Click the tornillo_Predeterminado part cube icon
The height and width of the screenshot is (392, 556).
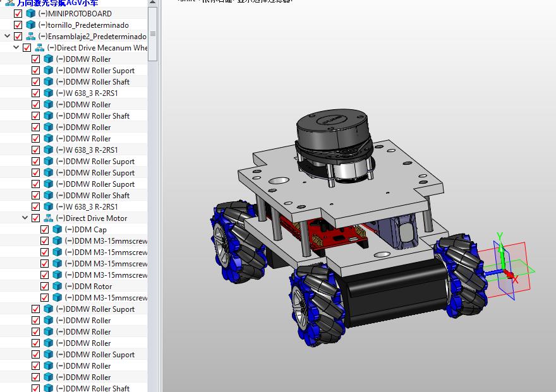tap(31, 25)
